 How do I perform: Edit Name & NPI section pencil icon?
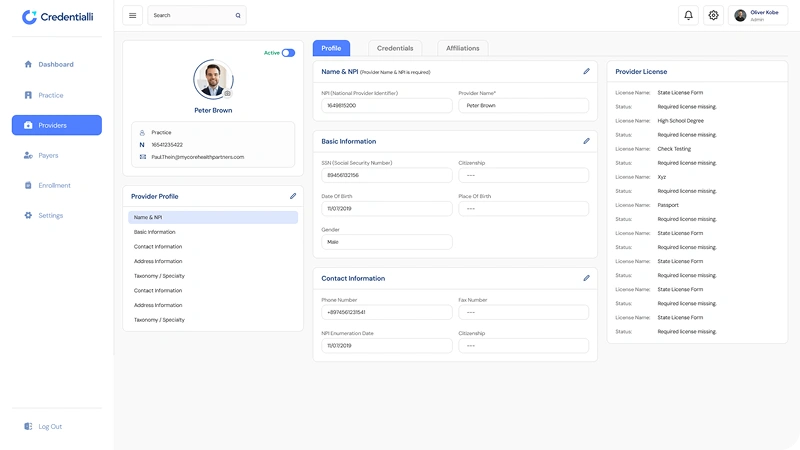tap(587, 72)
